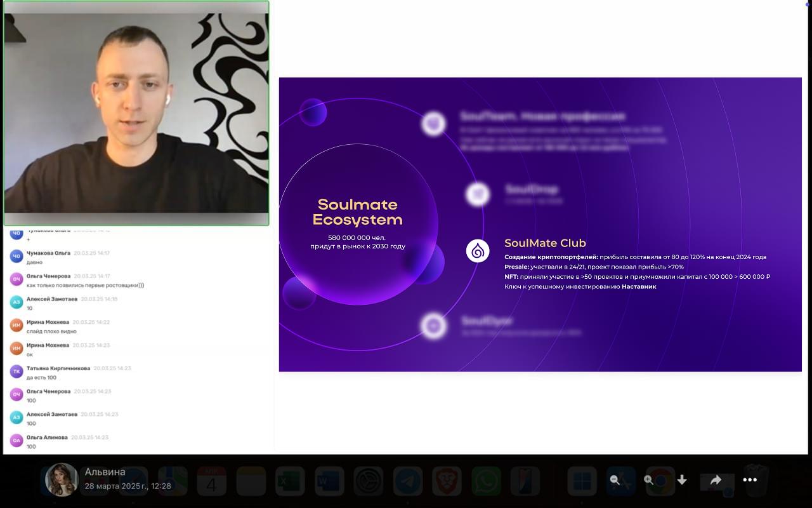This screenshot has height=508, width=812.
Task: Click the blurred SoulDyor circle icon
Action: pyautogui.click(x=434, y=326)
